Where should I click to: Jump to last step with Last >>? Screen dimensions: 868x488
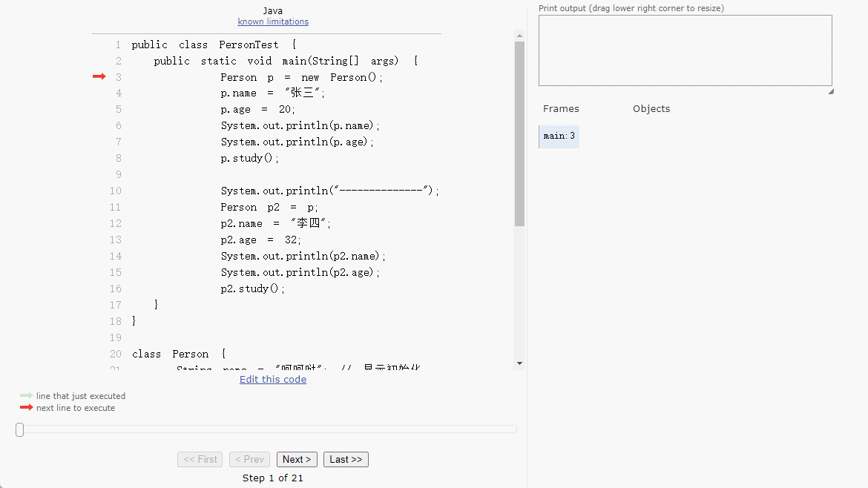[x=346, y=459]
